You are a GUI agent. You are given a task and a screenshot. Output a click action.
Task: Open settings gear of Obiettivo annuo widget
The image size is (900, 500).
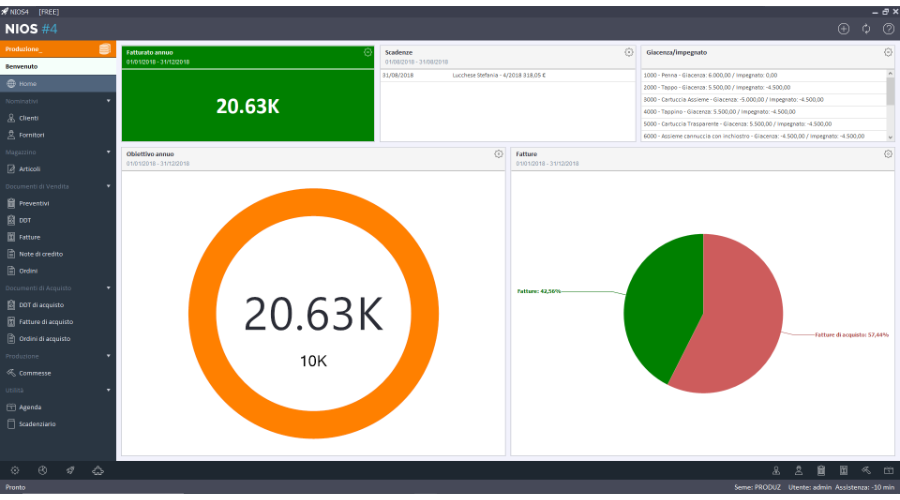point(498,154)
